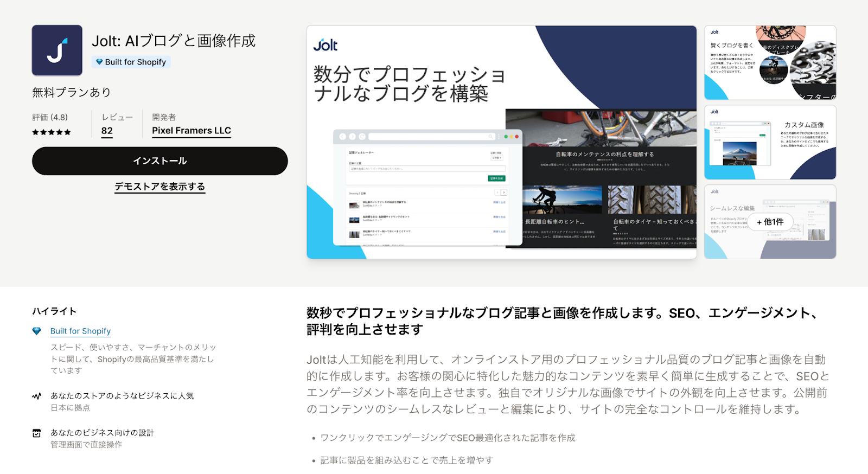Viewport: 868px width, 474px height.
Task: Open the 賢くブログを書く thumbnail
Action: (770, 62)
